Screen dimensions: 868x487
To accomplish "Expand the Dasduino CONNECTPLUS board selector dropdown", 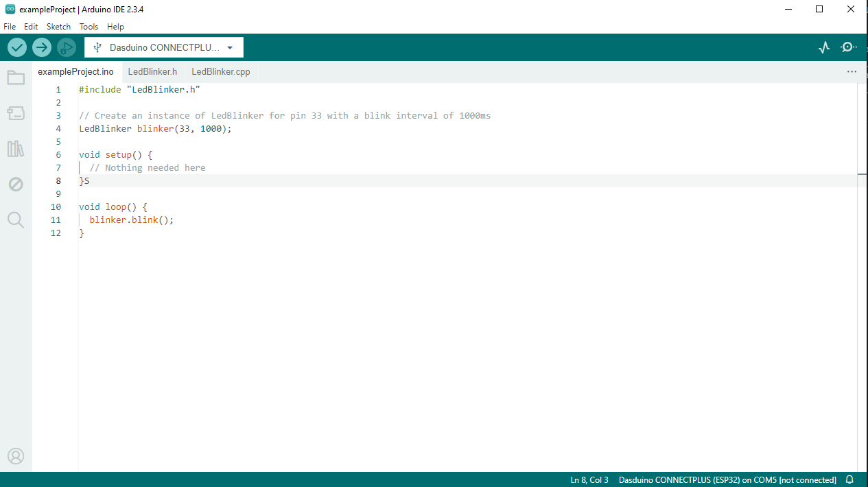I will pyautogui.click(x=164, y=47).
